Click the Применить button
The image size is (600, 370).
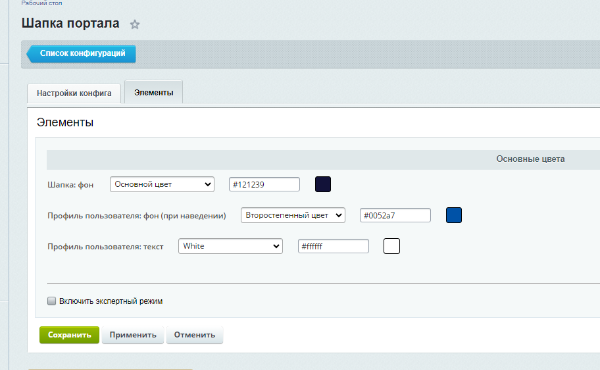click(133, 335)
